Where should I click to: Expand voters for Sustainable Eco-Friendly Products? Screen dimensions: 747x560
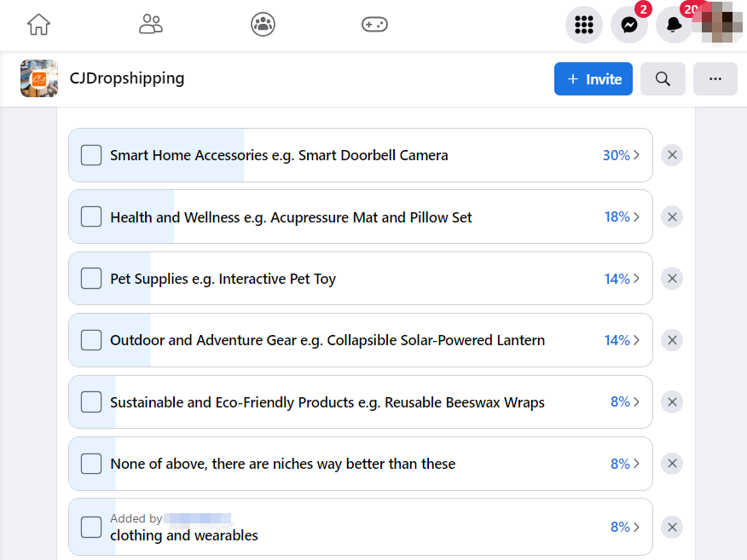tap(625, 401)
